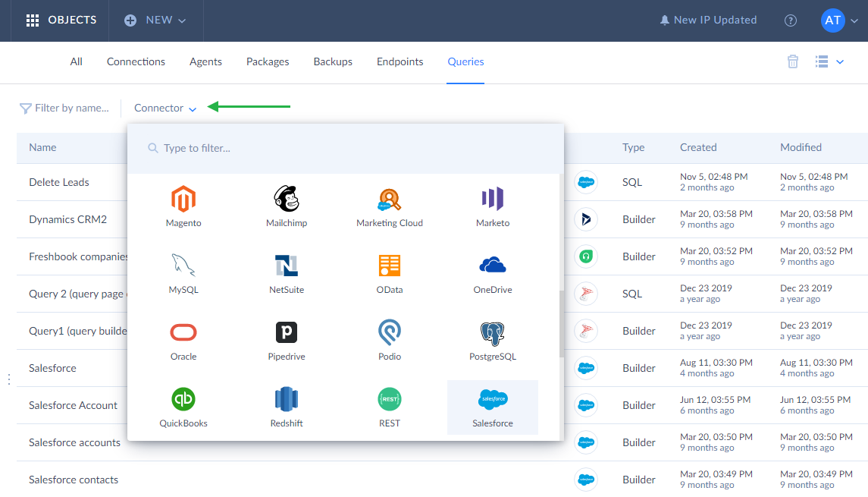
Task: Pick the Salesforce connector
Action: (x=492, y=407)
